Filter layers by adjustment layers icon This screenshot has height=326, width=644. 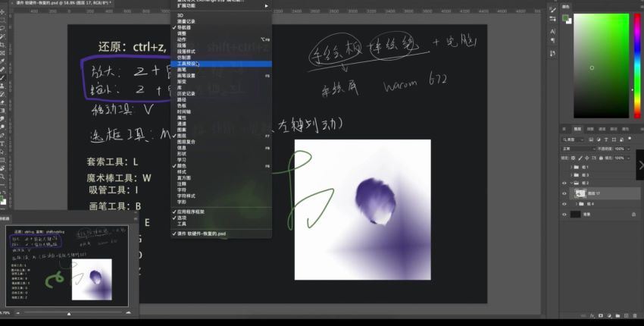[599, 139]
